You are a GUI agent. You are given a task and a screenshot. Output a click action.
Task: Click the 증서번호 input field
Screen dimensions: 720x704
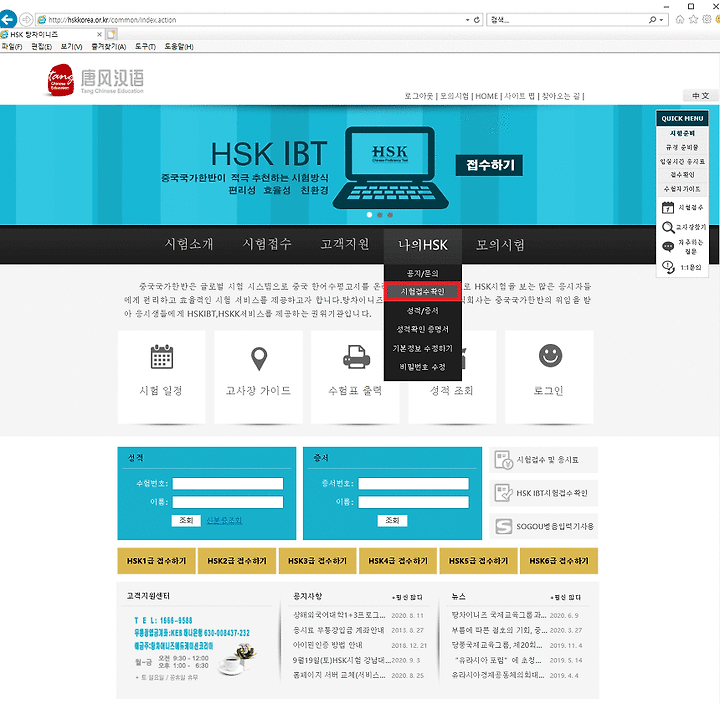(x=413, y=484)
